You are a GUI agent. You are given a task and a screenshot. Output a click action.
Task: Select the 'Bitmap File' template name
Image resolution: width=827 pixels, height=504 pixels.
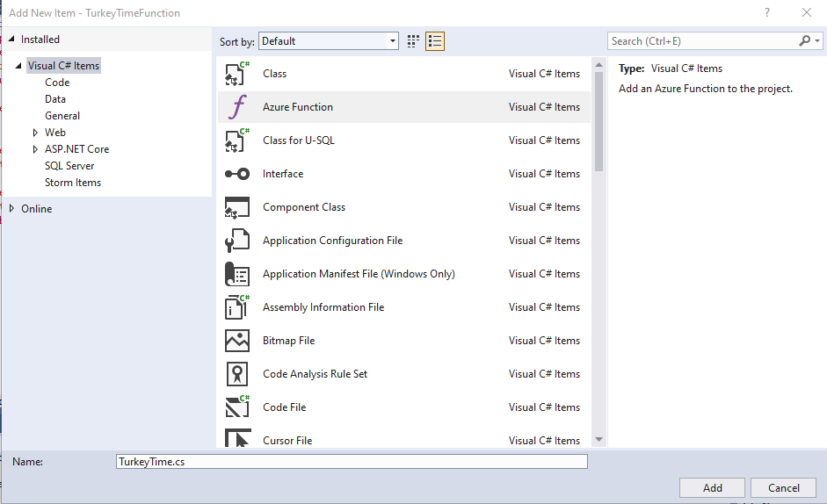(288, 341)
